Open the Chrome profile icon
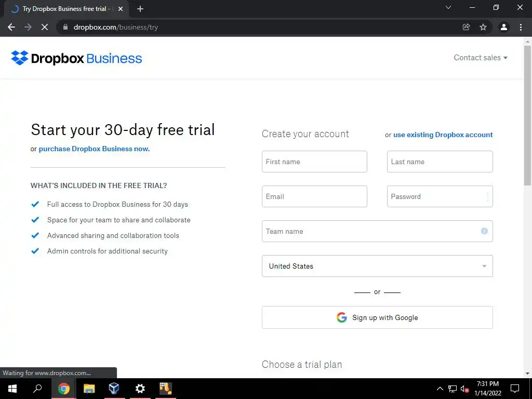 504,27
